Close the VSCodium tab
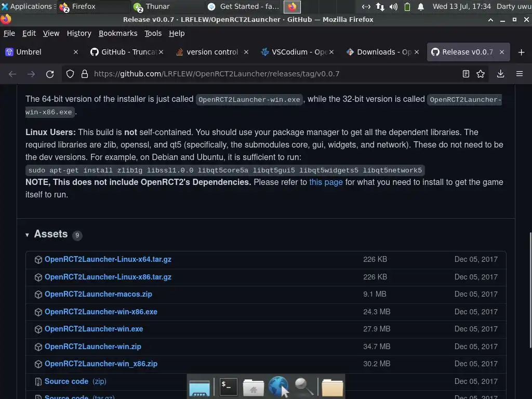This screenshot has width=532, height=399. point(331,52)
